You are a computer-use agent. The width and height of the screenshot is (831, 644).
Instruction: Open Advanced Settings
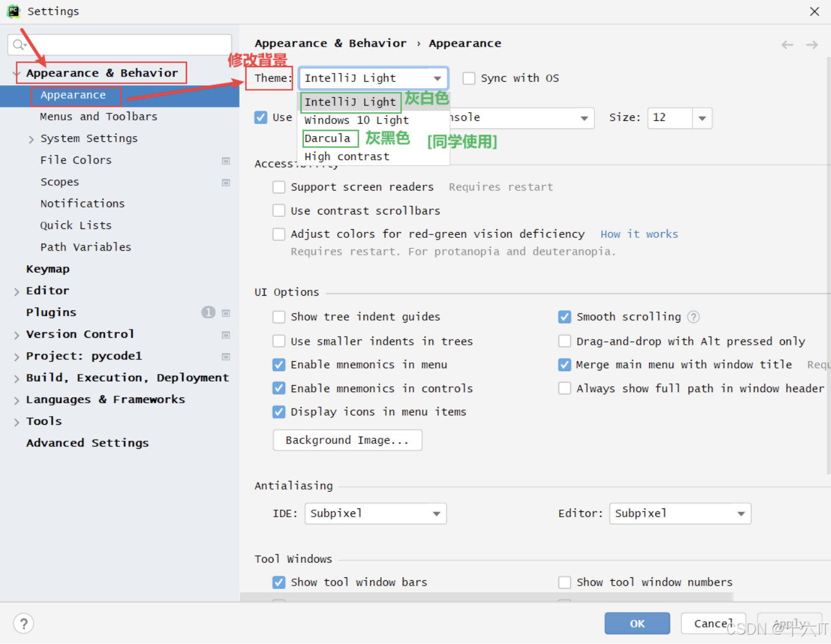click(x=88, y=443)
